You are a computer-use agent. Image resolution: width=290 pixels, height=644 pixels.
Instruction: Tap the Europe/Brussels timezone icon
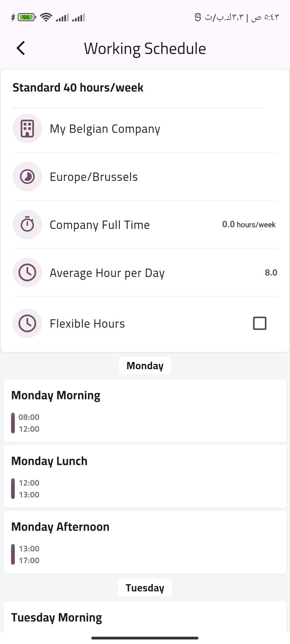tap(27, 176)
